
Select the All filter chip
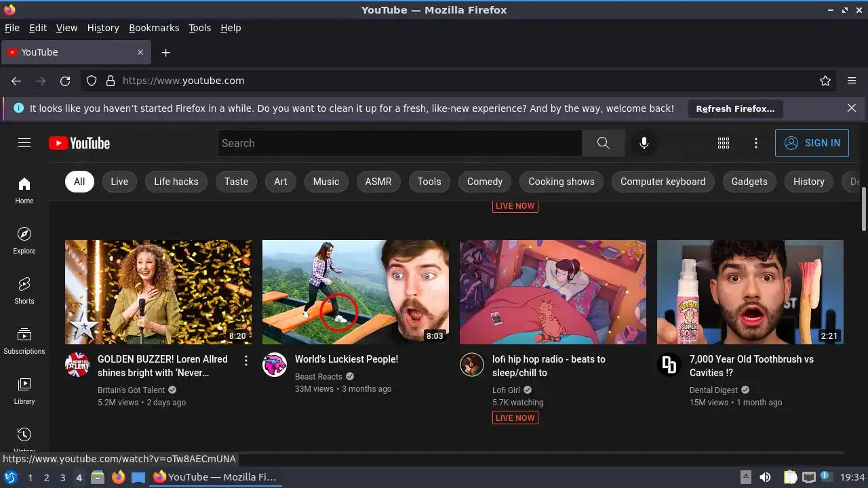(79, 182)
